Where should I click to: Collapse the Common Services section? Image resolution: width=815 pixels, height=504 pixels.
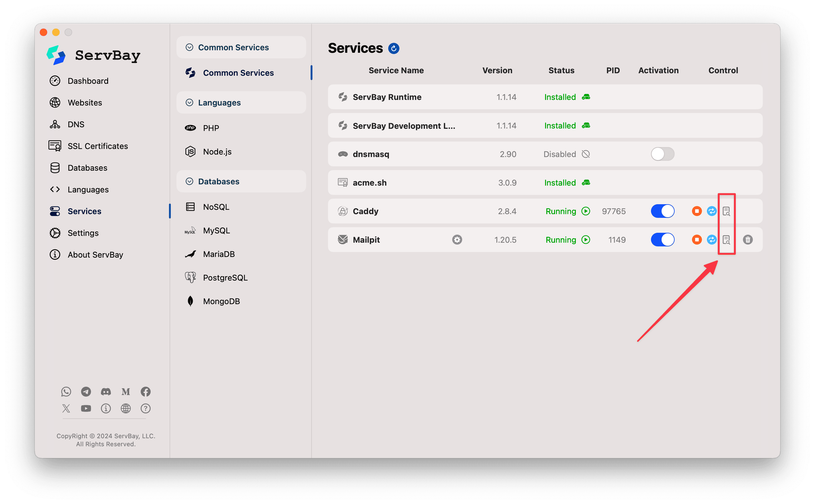point(189,47)
